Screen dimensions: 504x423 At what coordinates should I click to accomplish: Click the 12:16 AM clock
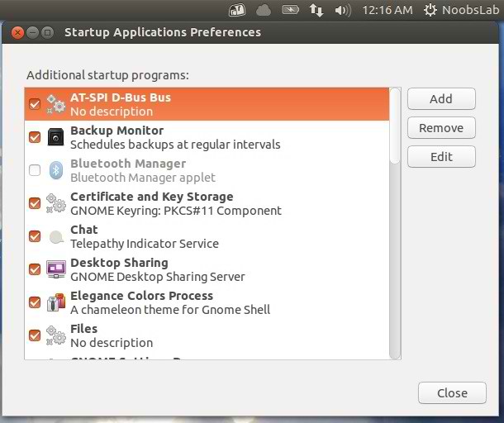tap(388, 10)
